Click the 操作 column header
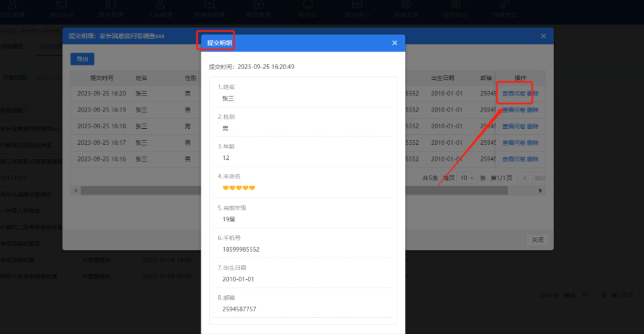The height and width of the screenshot is (334, 644). [x=521, y=78]
